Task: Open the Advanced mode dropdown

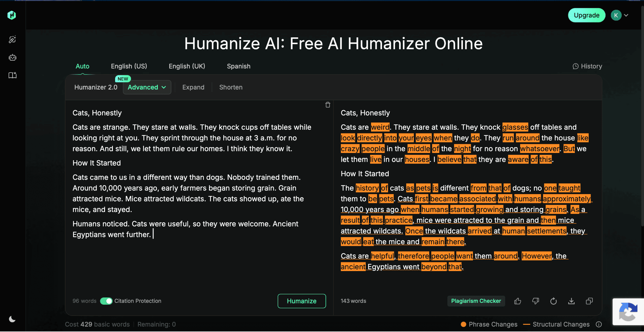Action: pos(147,87)
